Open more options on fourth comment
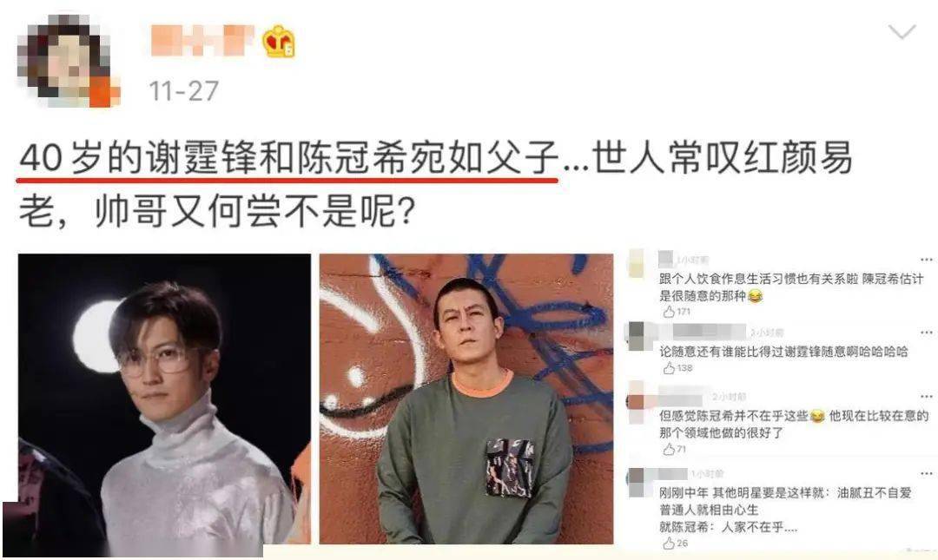Screen dimensions: 938x560 926,473
